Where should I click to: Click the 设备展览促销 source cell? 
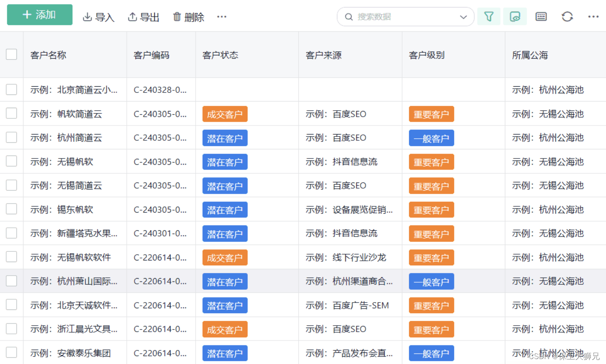tap(349, 210)
